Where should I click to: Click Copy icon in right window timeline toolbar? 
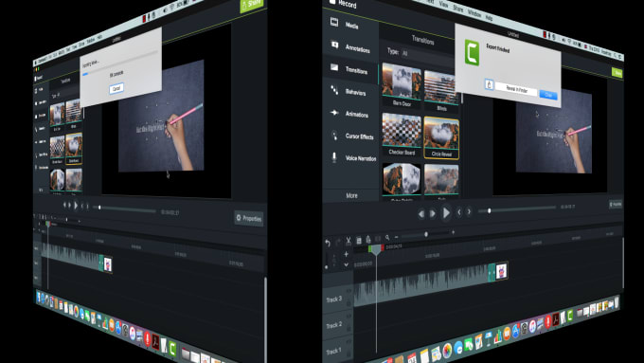coord(359,240)
